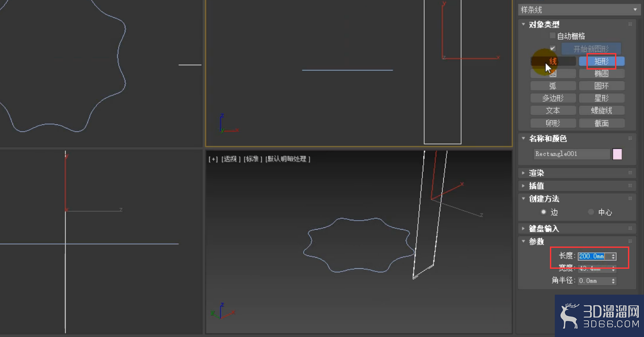Click the 对象类型 rollout grip handle
Image resolution: width=644 pixels, height=337 pixels.
click(630, 25)
